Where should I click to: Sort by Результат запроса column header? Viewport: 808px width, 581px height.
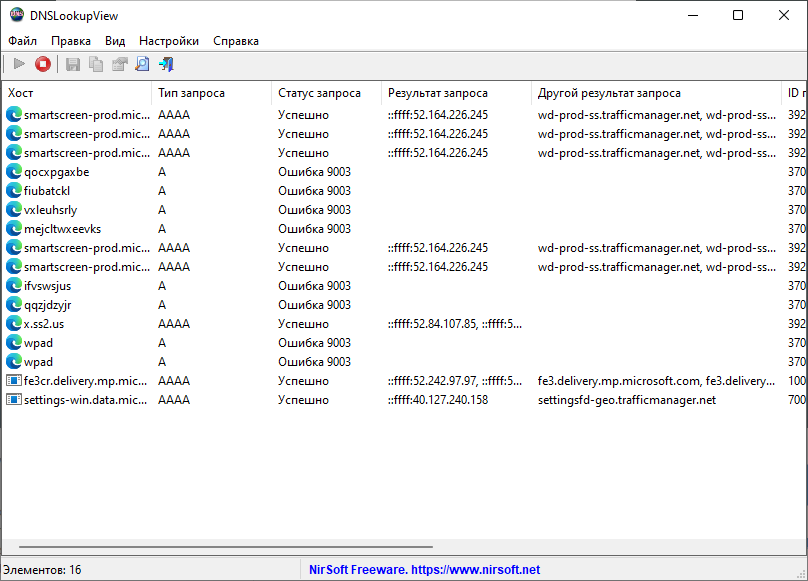tap(457, 93)
